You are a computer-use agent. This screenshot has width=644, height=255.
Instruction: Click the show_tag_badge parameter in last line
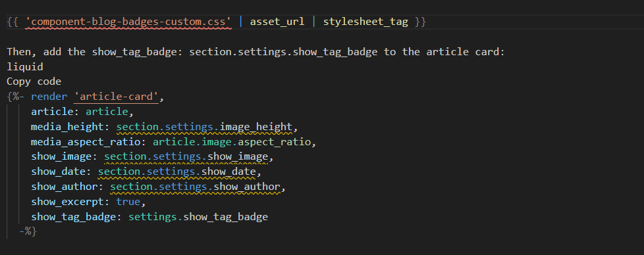[74, 217]
